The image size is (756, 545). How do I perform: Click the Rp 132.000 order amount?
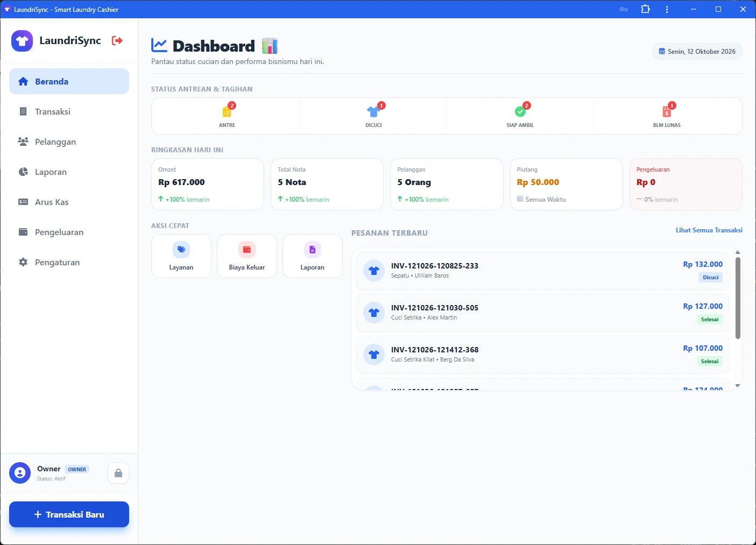[703, 264]
